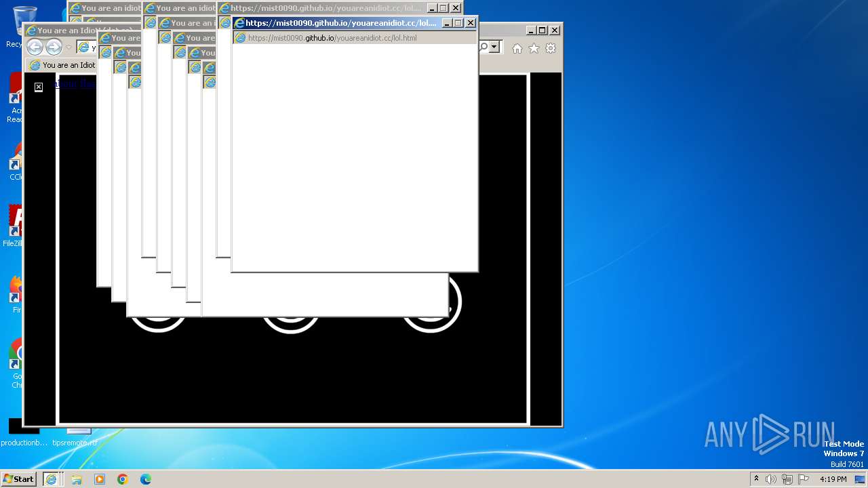Viewport: 868px width, 488px height.
Task: Open the Home page icon in Internet Explorer
Action: pyautogui.click(x=517, y=48)
